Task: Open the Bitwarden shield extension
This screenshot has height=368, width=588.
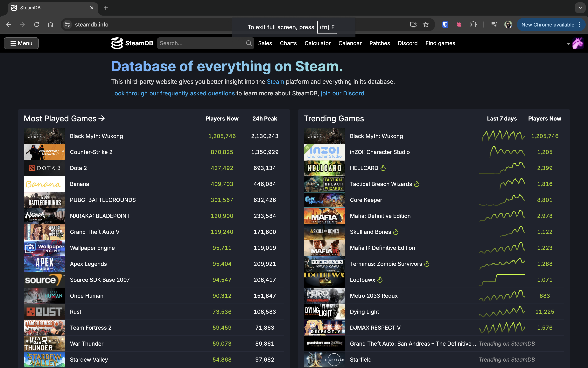Action: [x=445, y=25]
